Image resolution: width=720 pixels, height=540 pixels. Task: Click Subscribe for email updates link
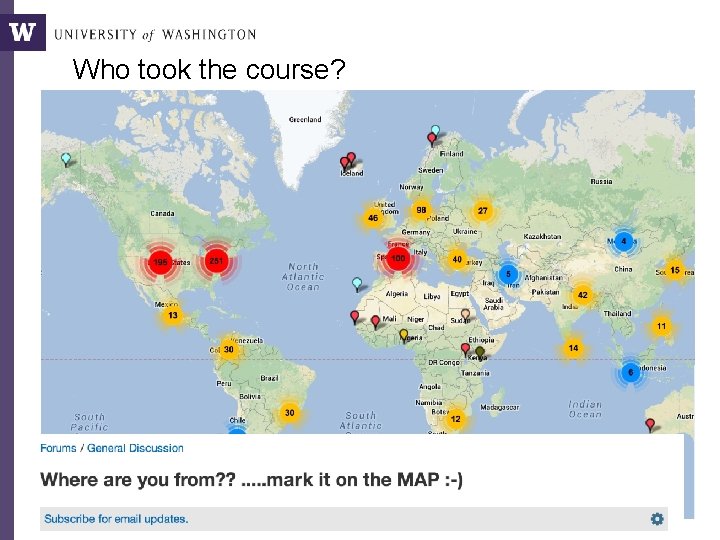click(x=116, y=519)
